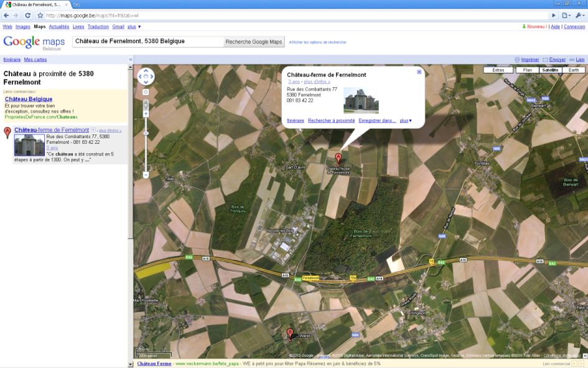Zoom out with the minus button
Screen dimensions: 588x368
[x=146, y=175]
